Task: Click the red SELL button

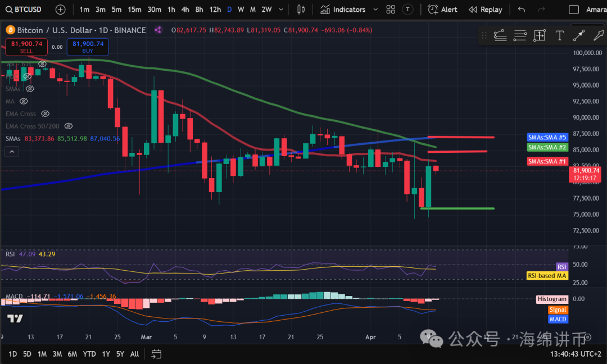Action: click(x=26, y=47)
